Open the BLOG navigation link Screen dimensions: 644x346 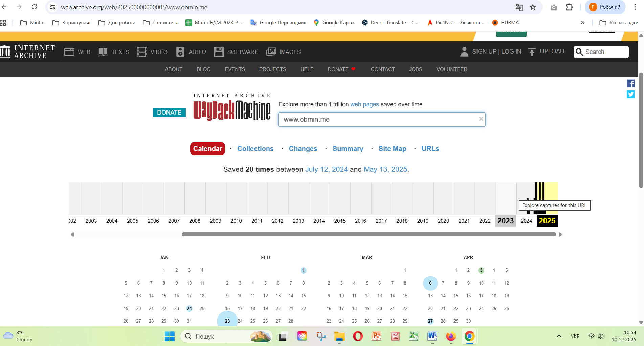tap(204, 69)
